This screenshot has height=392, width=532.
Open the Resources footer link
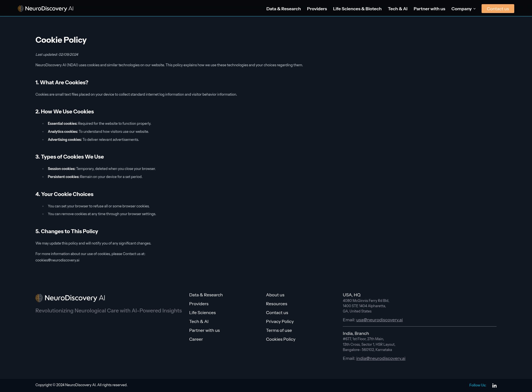277,304
